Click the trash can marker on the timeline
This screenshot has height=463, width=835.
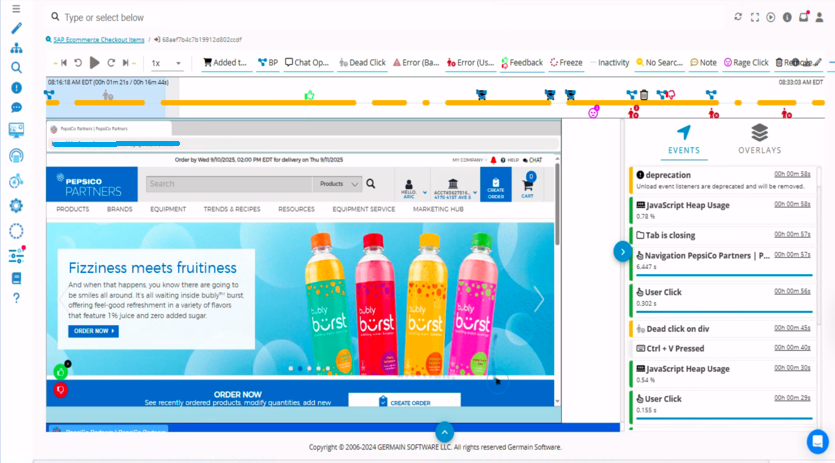click(644, 95)
